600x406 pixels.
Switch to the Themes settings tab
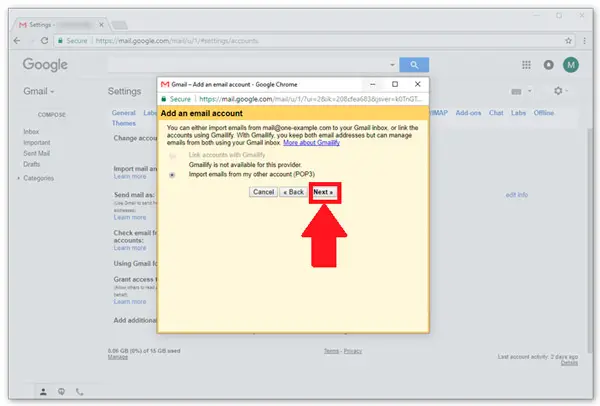click(124, 123)
